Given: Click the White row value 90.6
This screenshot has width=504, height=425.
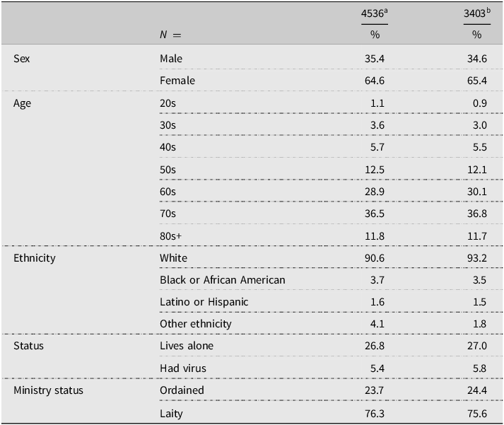Looking at the screenshot, I should coord(375,258).
